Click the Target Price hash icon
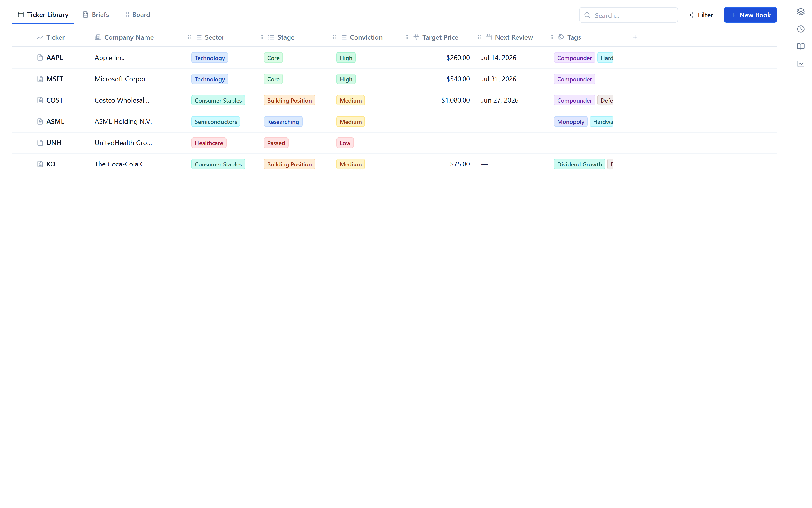Screen dimensions: 812x508 (x=416, y=37)
